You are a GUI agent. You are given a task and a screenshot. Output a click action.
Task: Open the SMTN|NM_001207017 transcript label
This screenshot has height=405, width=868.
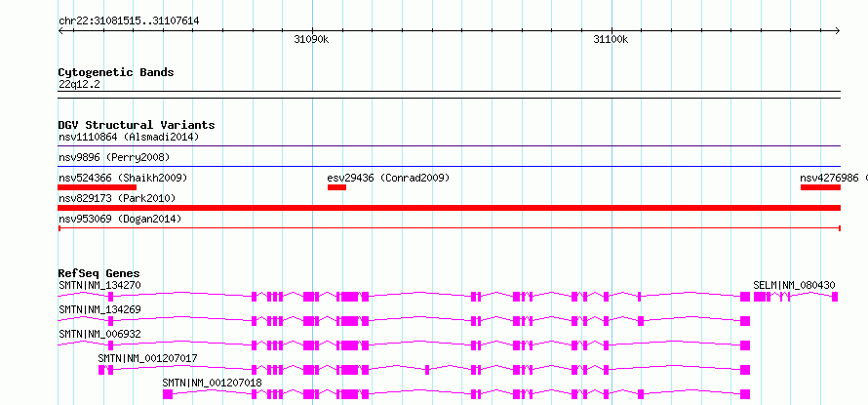pyautogui.click(x=147, y=358)
